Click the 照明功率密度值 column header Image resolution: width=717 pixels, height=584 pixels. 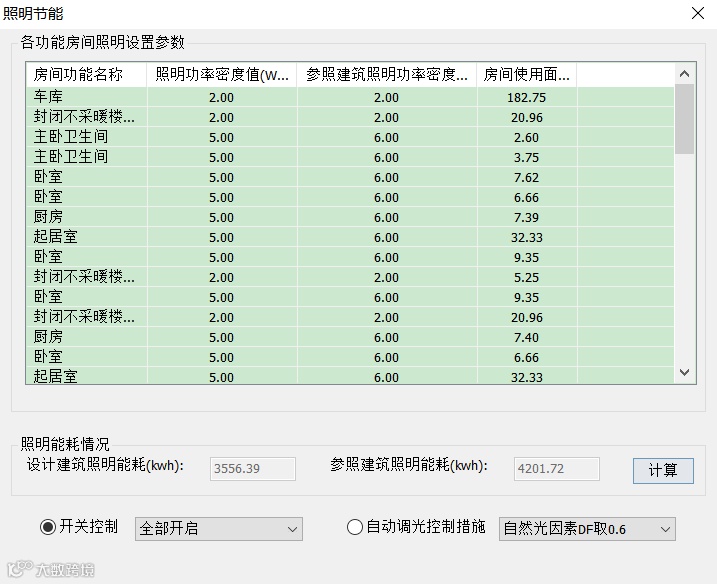[222, 74]
